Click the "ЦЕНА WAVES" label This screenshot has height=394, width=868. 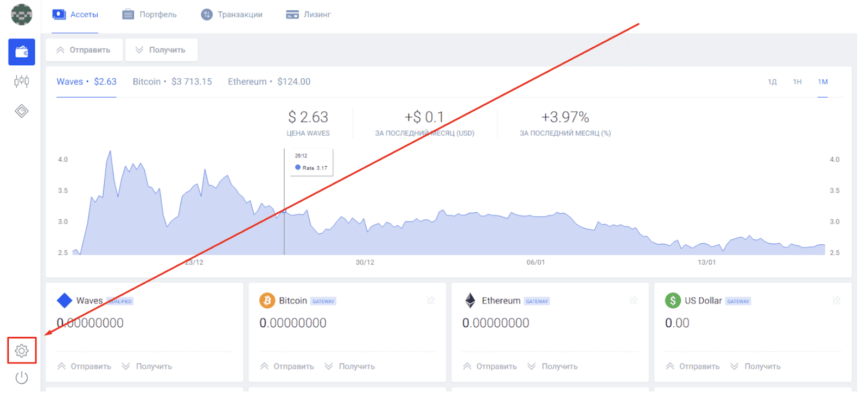coord(308,134)
